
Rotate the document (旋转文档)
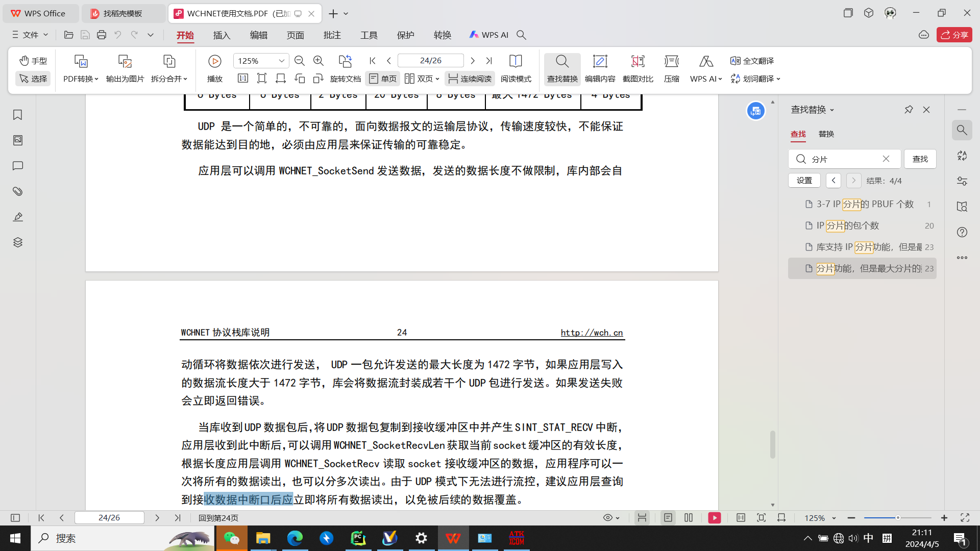346,68
